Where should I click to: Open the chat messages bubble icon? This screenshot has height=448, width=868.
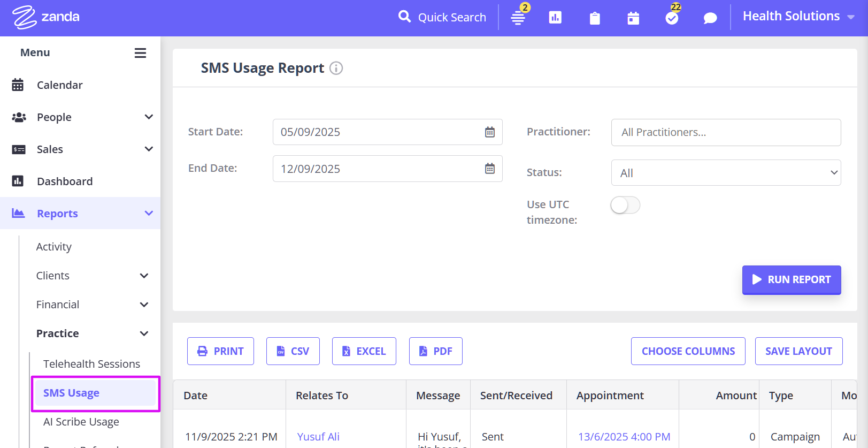(710, 18)
